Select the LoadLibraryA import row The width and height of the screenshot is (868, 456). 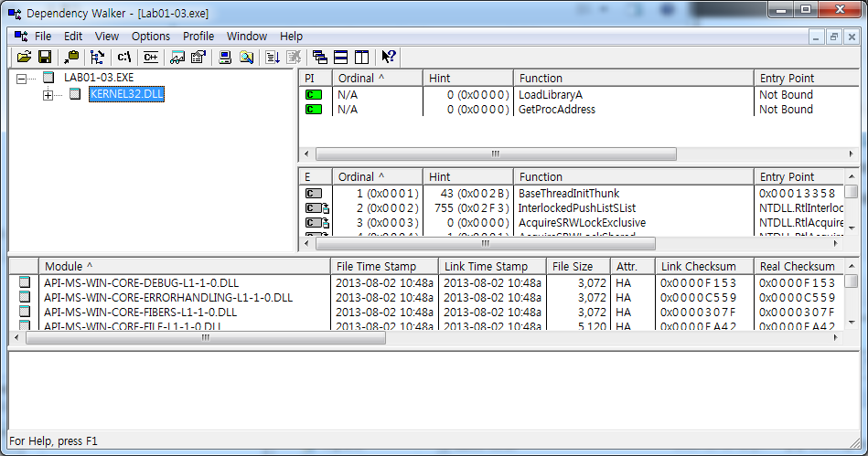pyautogui.click(x=550, y=95)
